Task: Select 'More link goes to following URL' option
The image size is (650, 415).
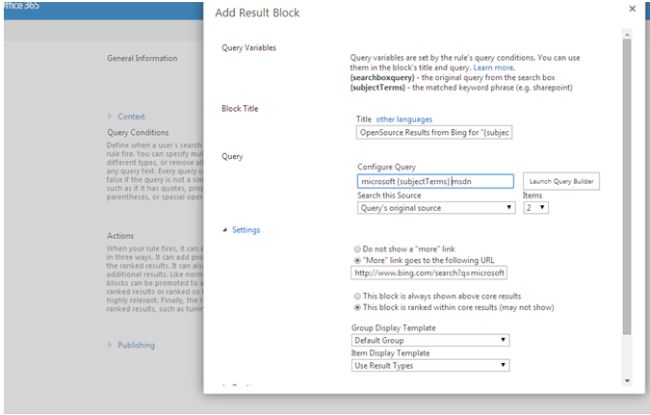Action: pyautogui.click(x=357, y=260)
